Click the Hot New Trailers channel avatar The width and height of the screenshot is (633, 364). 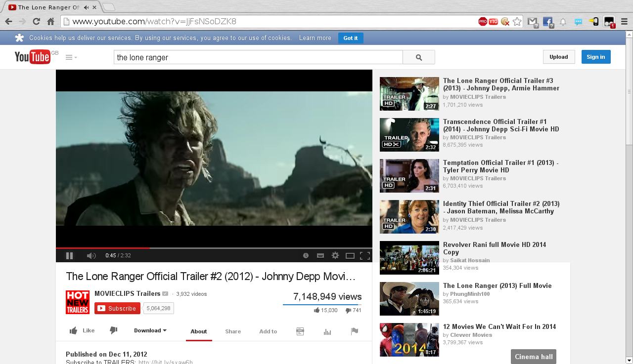pyautogui.click(x=78, y=302)
